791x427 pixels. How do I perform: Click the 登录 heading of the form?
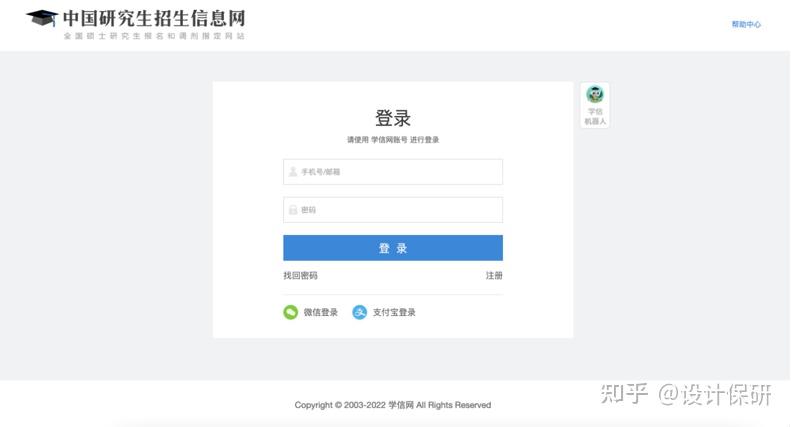pyautogui.click(x=393, y=118)
